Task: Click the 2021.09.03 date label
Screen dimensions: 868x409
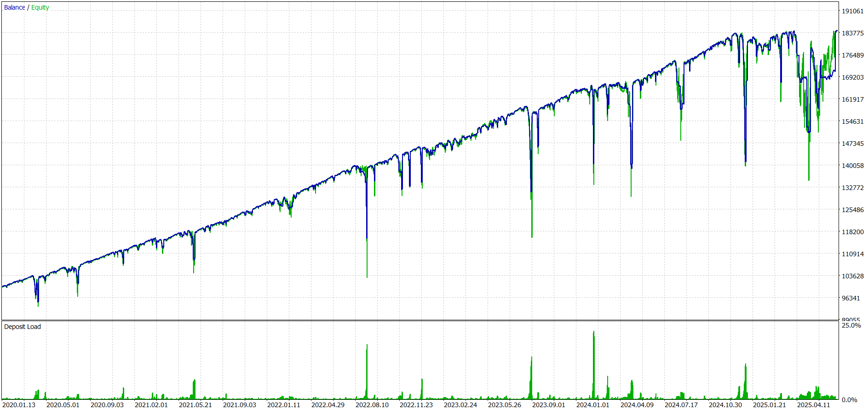Action: click(x=240, y=405)
